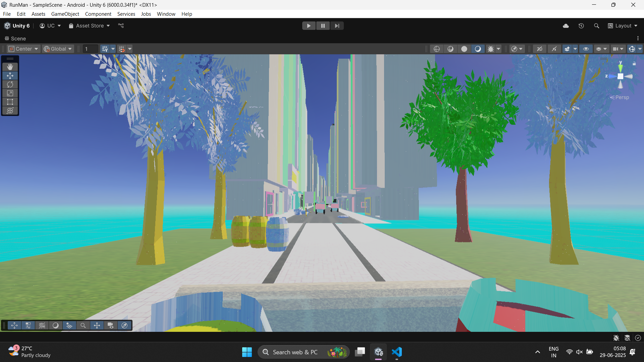Expand the Layout dropdown
The height and width of the screenshot is (362, 644).
(x=623, y=26)
